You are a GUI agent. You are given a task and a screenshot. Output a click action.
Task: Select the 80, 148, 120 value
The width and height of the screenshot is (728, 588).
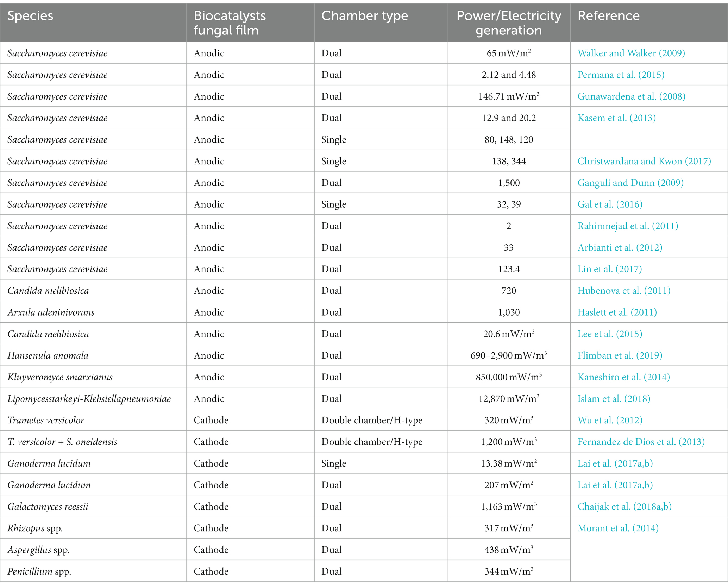click(x=509, y=140)
